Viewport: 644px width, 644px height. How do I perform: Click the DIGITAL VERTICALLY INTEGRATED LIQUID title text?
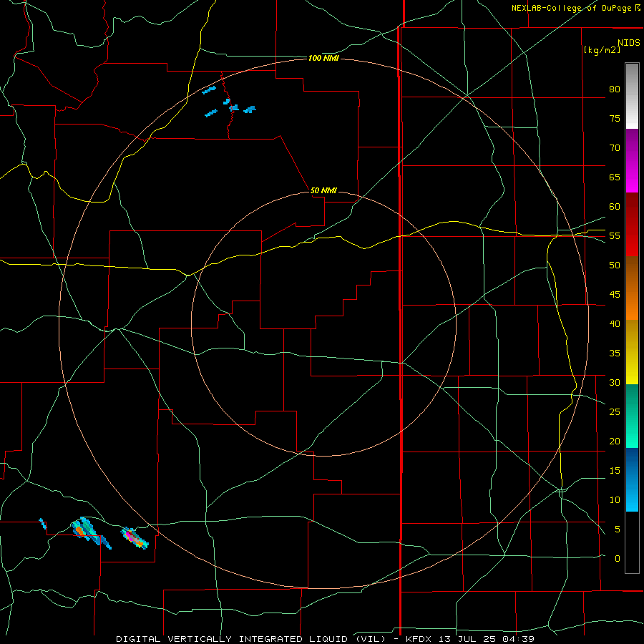(x=233, y=639)
